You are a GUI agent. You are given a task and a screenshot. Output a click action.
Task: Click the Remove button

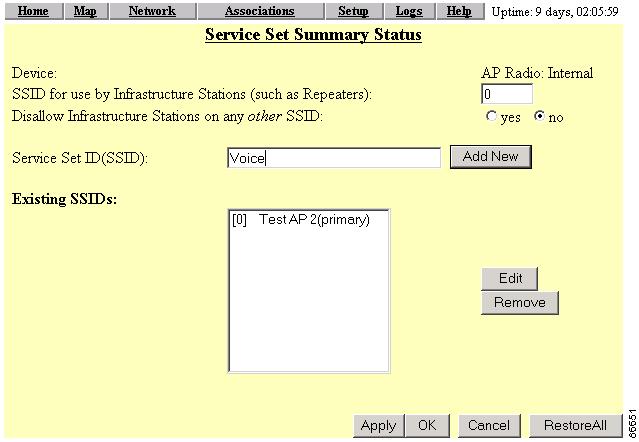point(519,302)
